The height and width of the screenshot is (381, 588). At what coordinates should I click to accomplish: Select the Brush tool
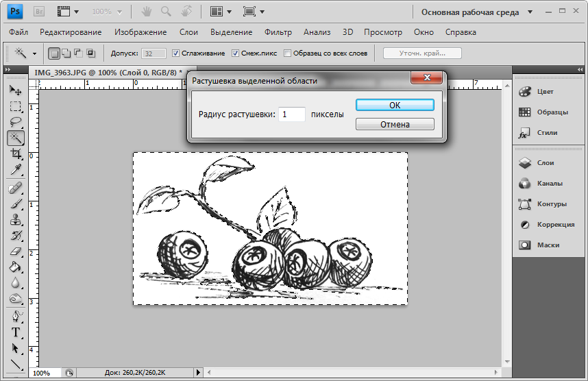[x=15, y=204]
